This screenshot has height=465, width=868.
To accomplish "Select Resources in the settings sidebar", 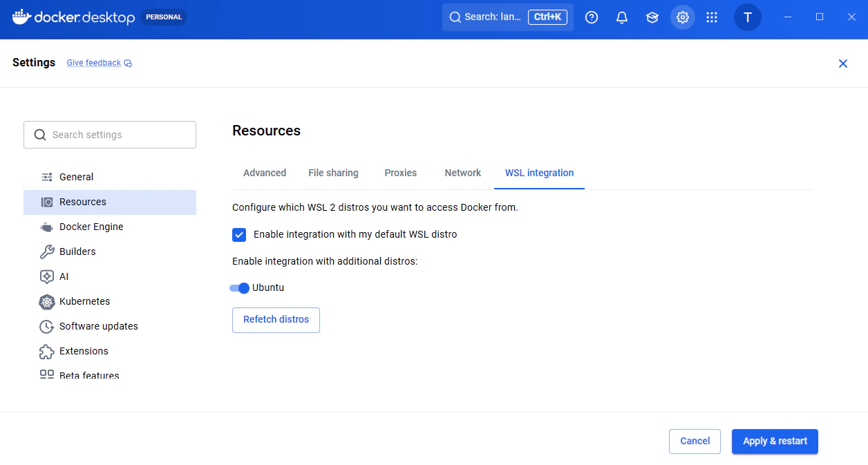I will point(110,202).
